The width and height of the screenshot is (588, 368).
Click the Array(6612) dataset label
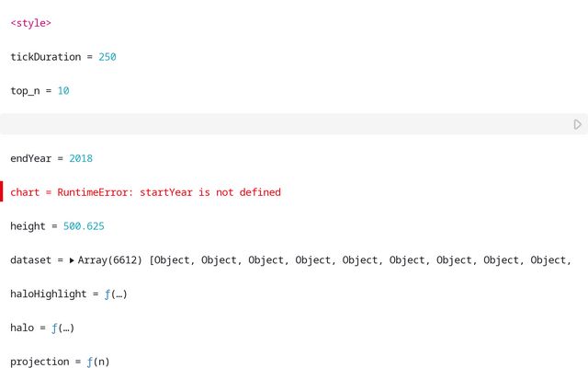pyautogui.click(x=109, y=260)
